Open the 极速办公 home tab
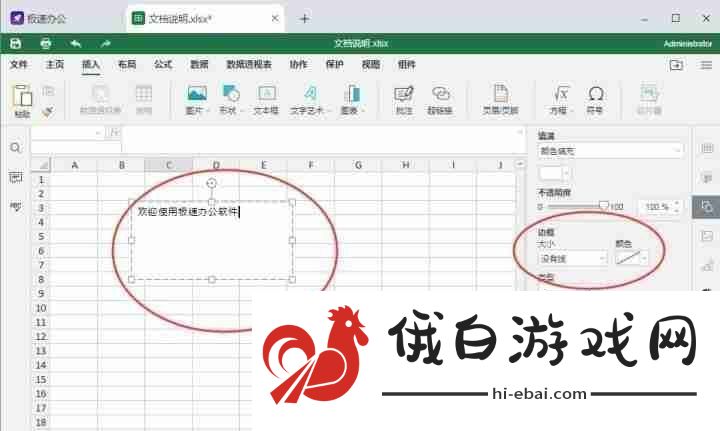 click(38, 18)
